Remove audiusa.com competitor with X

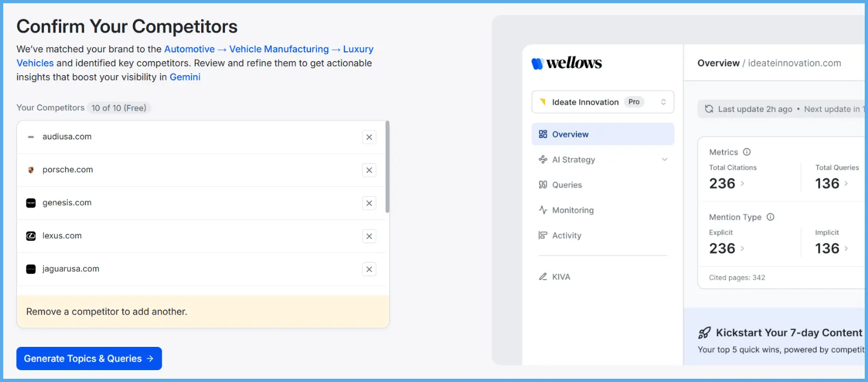369,137
